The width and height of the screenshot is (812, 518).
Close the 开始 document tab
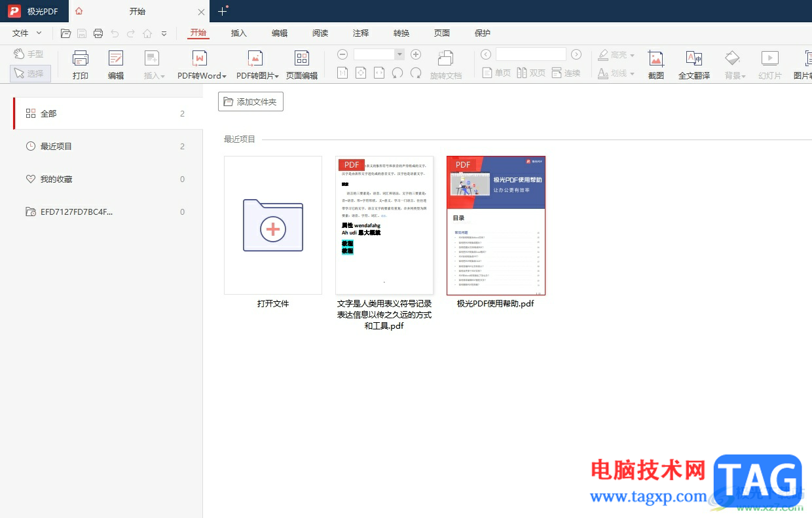pyautogui.click(x=201, y=12)
